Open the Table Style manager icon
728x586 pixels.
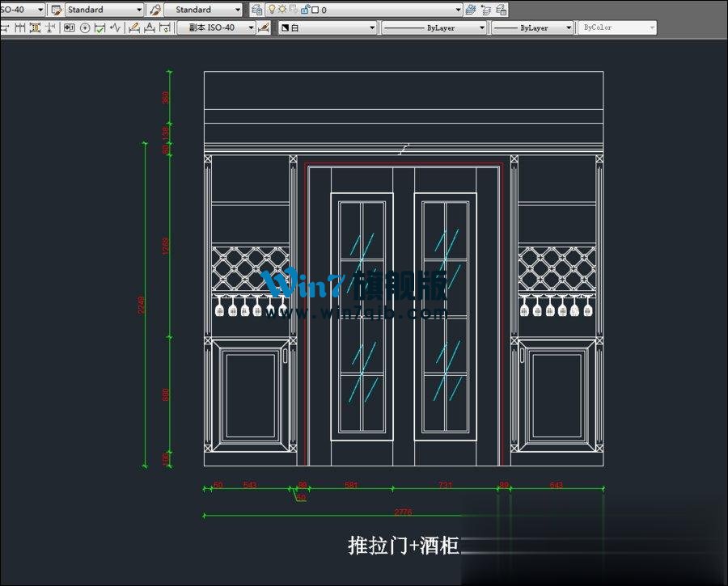click(57, 10)
